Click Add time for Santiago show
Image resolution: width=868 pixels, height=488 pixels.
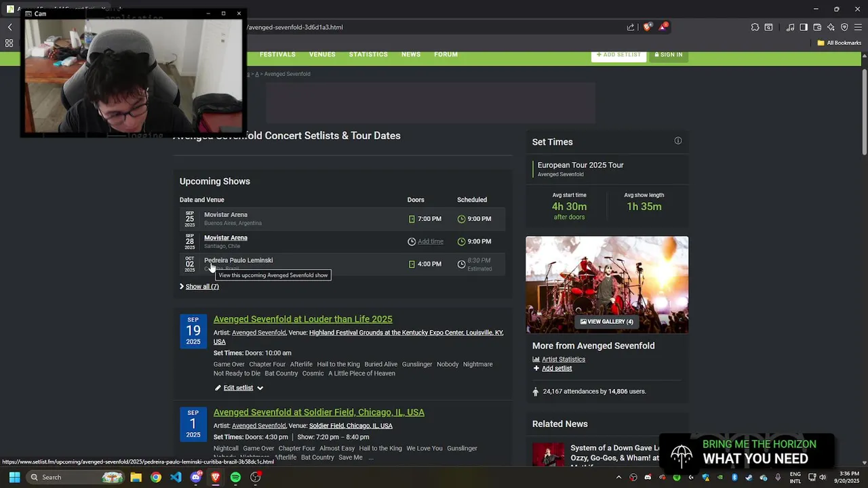(x=431, y=241)
